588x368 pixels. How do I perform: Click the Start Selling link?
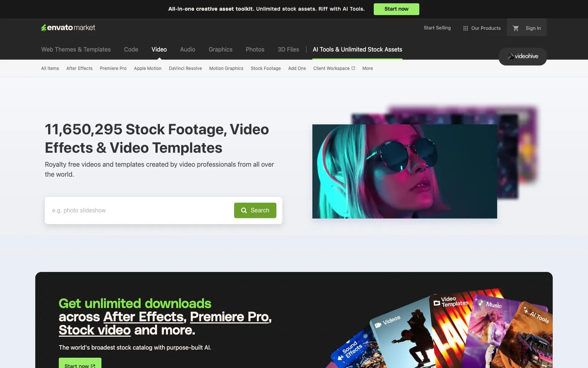[437, 28]
